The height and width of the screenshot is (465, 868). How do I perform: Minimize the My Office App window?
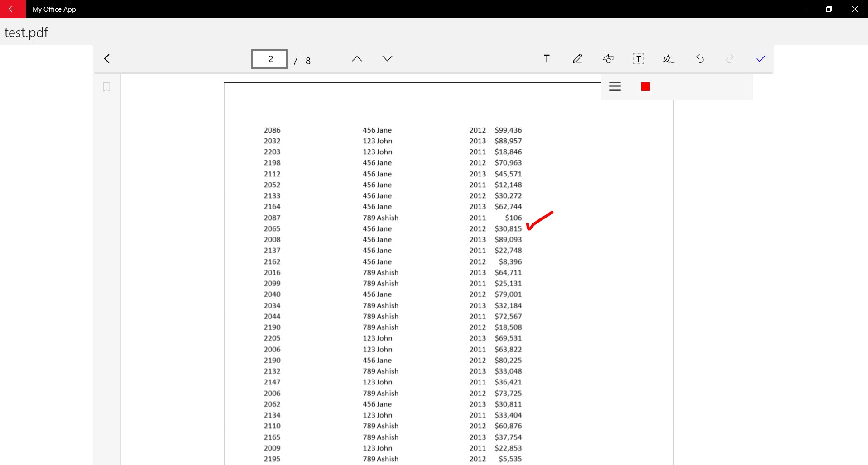803,9
